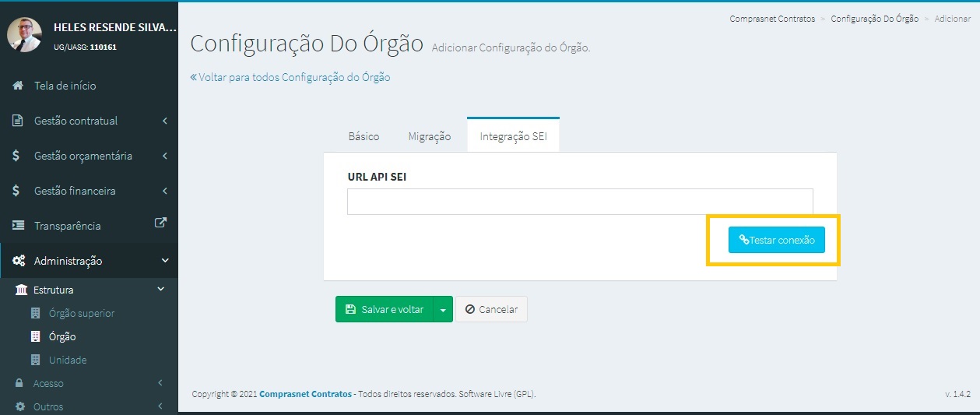Click the Transparência list icon

tap(18, 226)
